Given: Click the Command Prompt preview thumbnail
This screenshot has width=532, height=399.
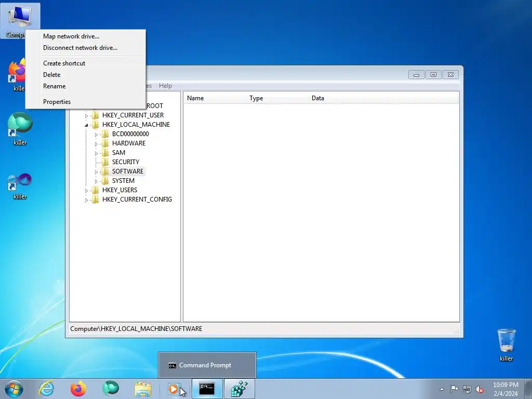Looking at the screenshot, I should click(207, 365).
